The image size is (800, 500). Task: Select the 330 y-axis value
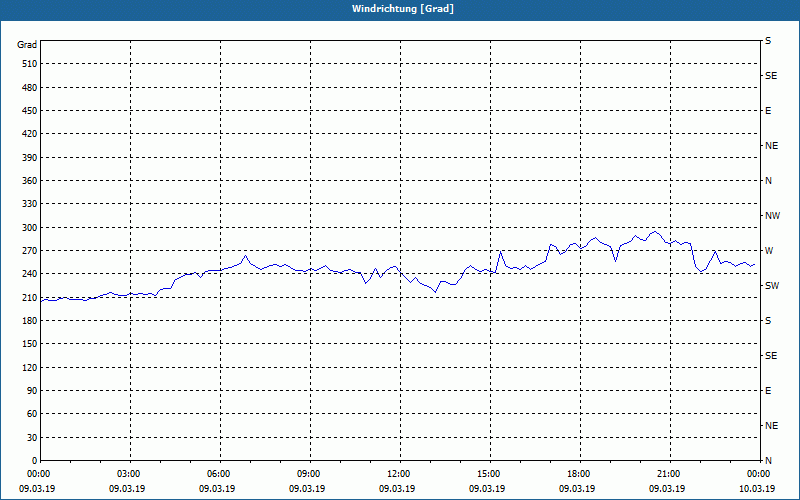(x=30, y=204)
